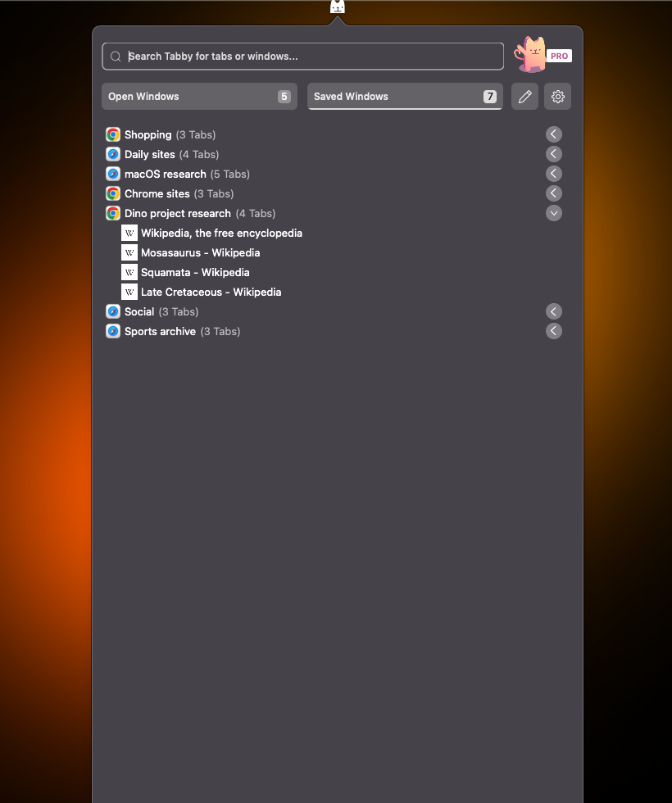This screenshot has width=672, height=803.
Task: Expand the Social saved window
Action: [x=554, y=311]
